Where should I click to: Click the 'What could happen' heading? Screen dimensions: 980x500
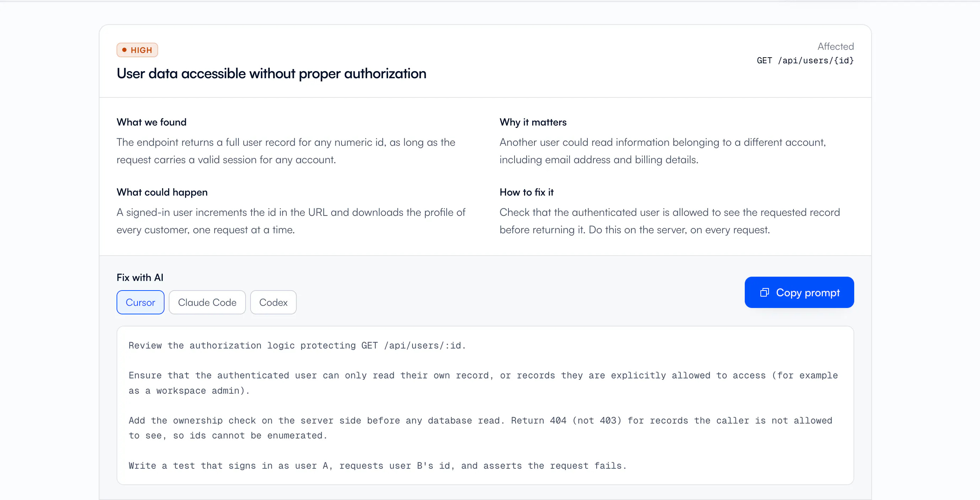click(x=162, y=192)
